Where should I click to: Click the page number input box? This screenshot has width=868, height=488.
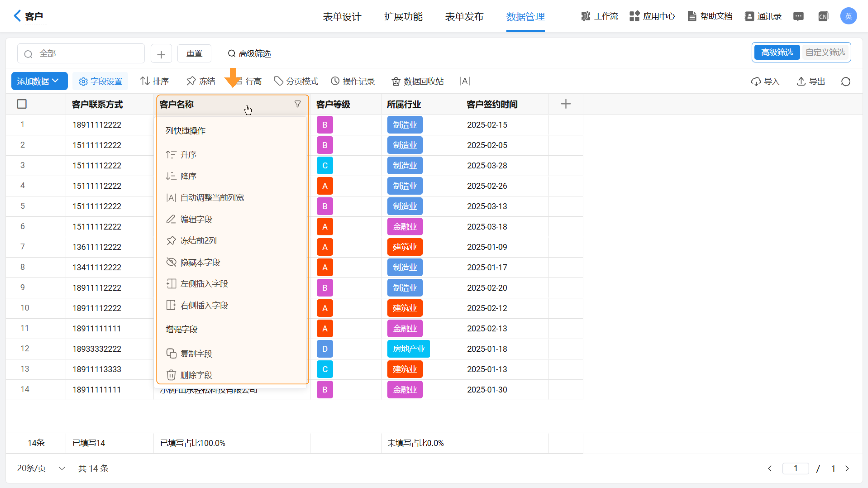click(x=796, y=469)
